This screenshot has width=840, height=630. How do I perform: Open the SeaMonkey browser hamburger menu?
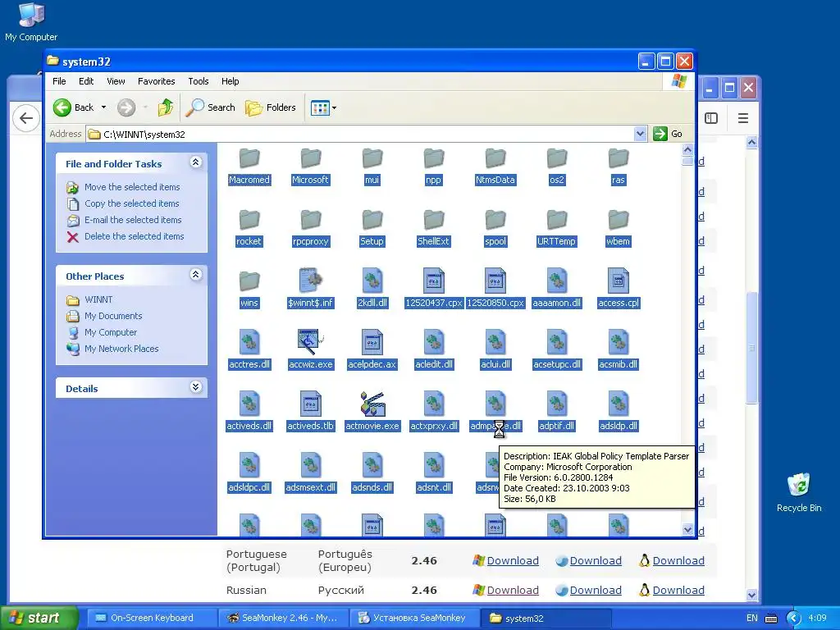click(x=743, y=118)
